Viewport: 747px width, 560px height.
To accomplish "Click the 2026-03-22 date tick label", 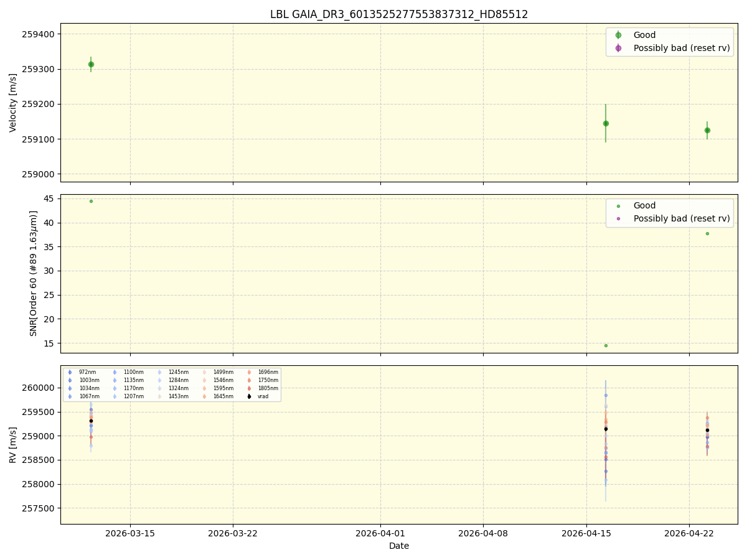I will tap(233, 533).
